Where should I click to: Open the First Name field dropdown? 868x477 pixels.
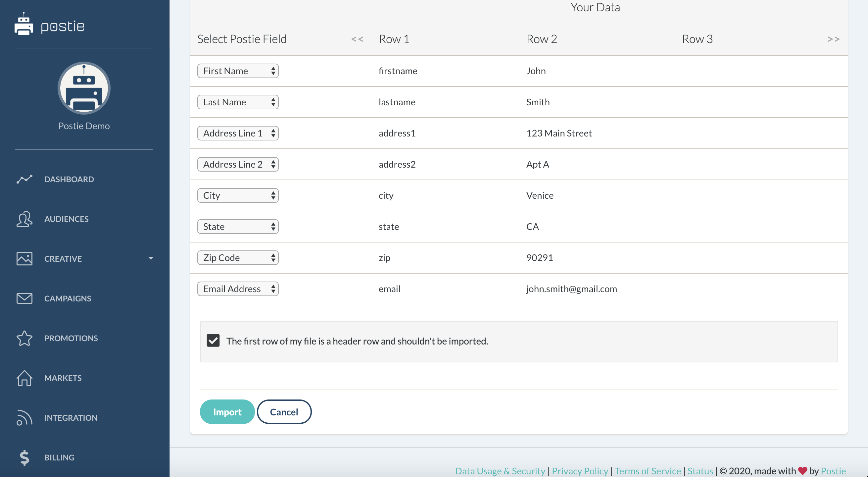(x=238, y=71)
